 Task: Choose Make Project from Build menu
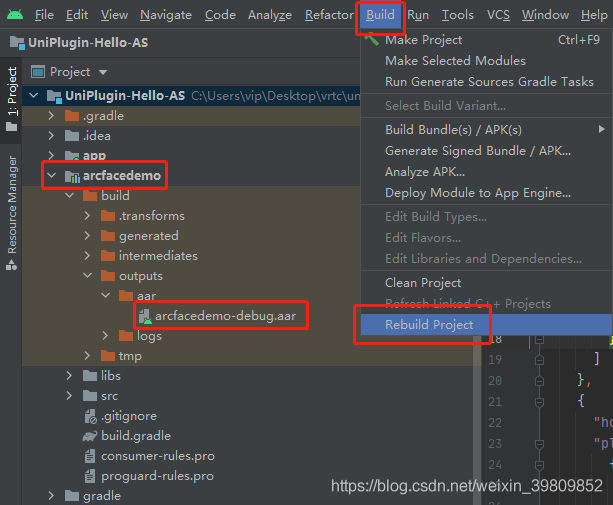(486, 40)
